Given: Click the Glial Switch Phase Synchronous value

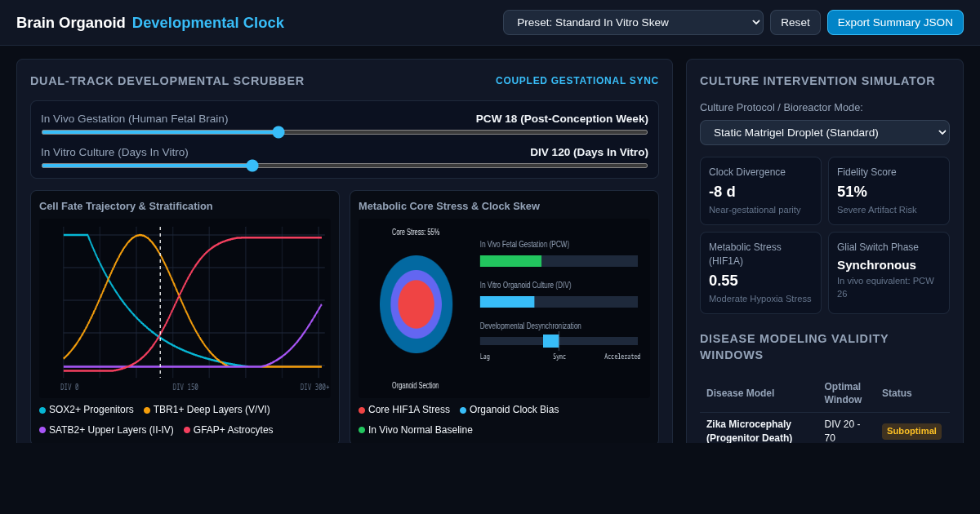Looking at the screenshot, I should click(x=876, y=265).
